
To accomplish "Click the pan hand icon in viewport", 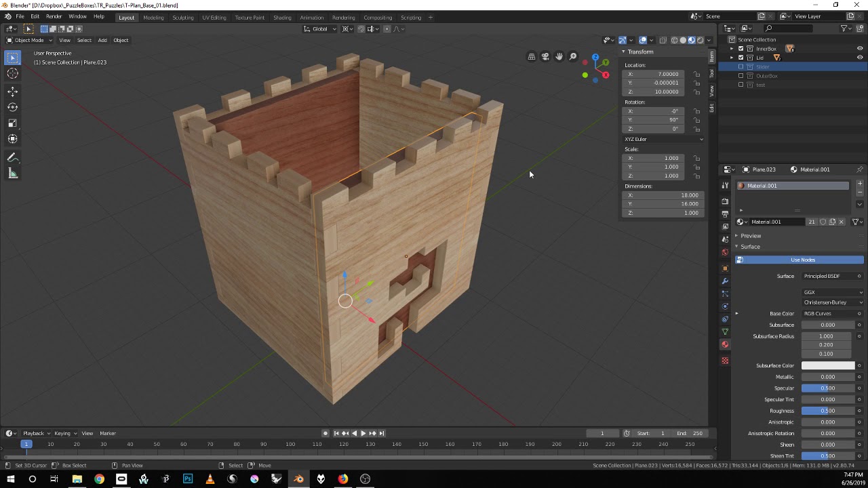I will [559, 57].
